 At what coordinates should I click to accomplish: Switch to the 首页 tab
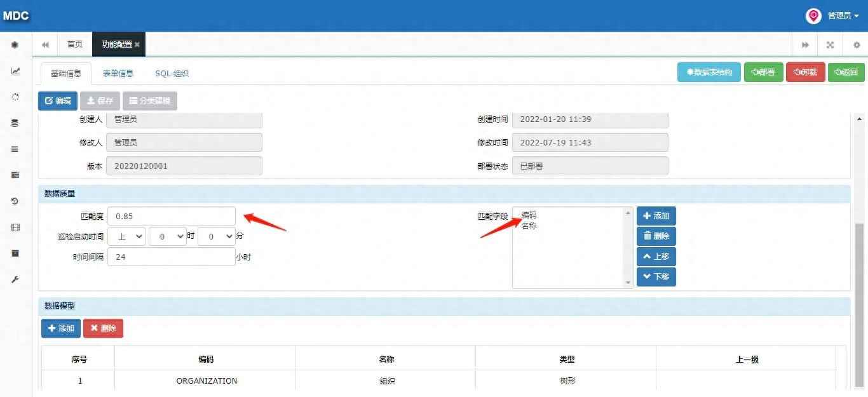point(75,44)
